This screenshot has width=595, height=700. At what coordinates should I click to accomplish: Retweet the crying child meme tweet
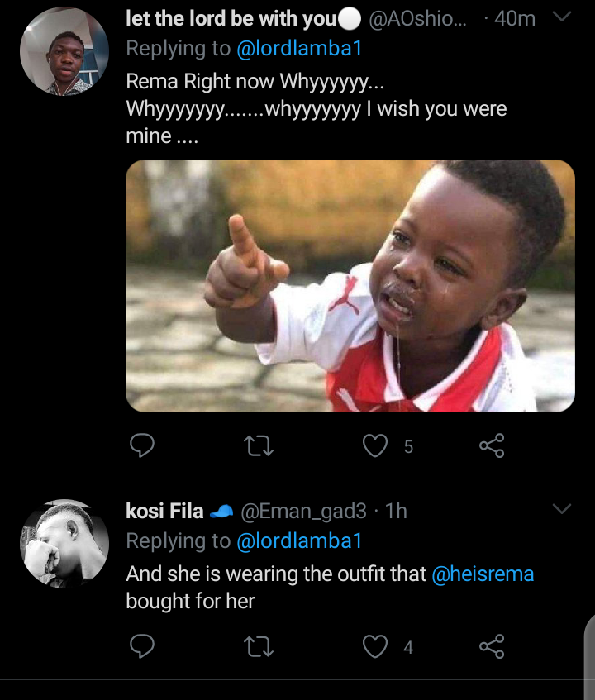(259, 446)
